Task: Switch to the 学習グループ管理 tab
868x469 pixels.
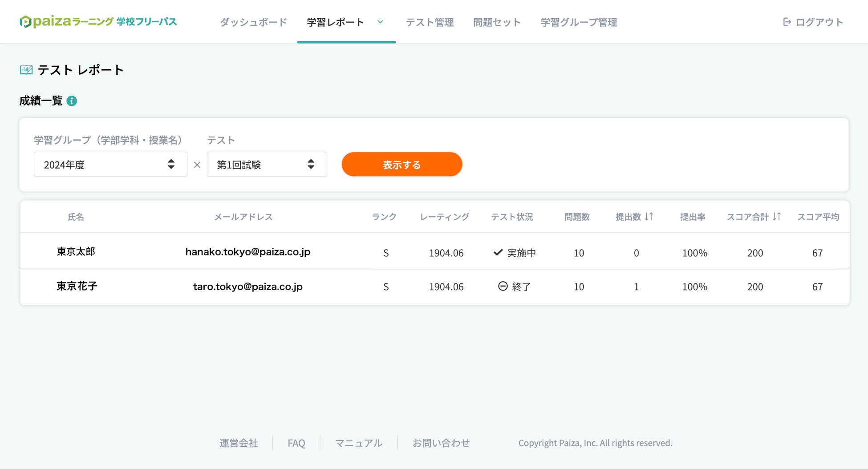Action: tap(579, 22)
